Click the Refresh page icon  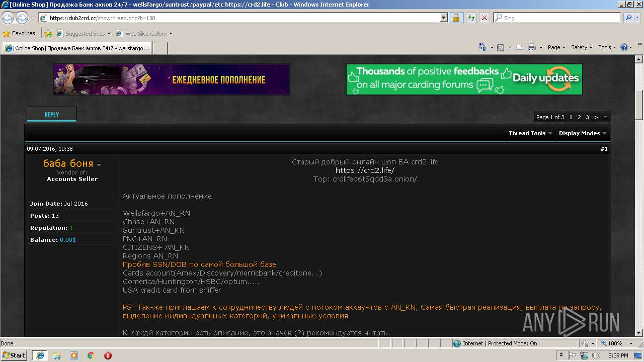(471, 18)
